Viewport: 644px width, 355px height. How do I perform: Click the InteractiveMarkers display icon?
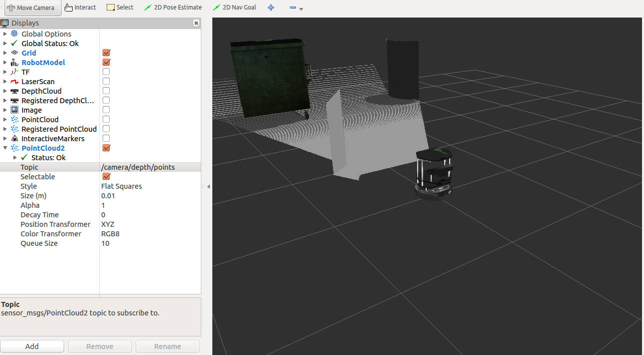click(x=15, y=138)
